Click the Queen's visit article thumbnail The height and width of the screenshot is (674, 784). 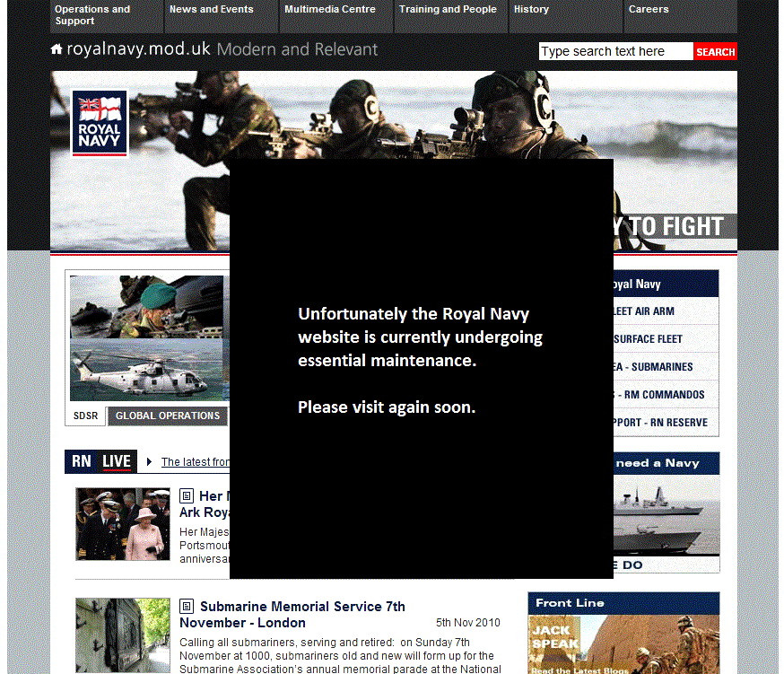point(123,525)
